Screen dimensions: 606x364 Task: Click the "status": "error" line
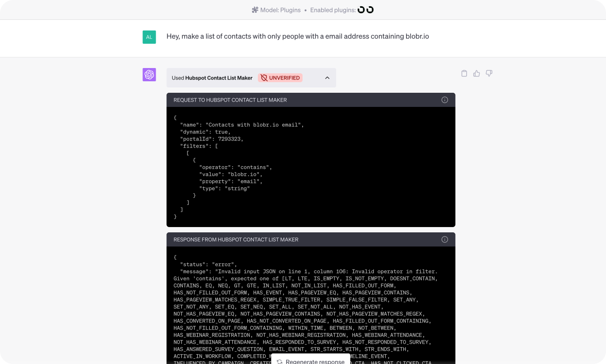coord(209,264)
